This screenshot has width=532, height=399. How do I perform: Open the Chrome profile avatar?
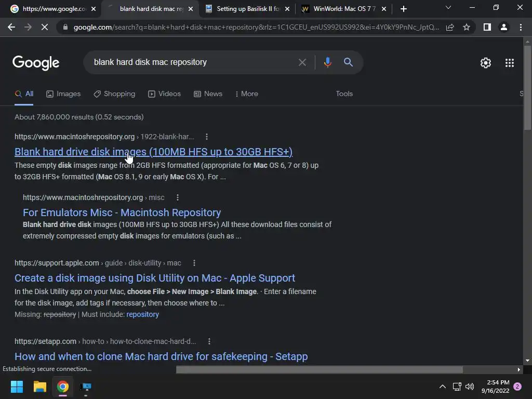[x=504, y=27]
